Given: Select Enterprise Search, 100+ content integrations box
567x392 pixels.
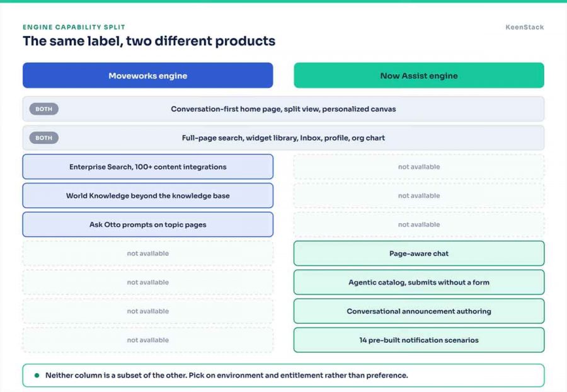Looking at the screenshot, I should [x=147, y=167].
